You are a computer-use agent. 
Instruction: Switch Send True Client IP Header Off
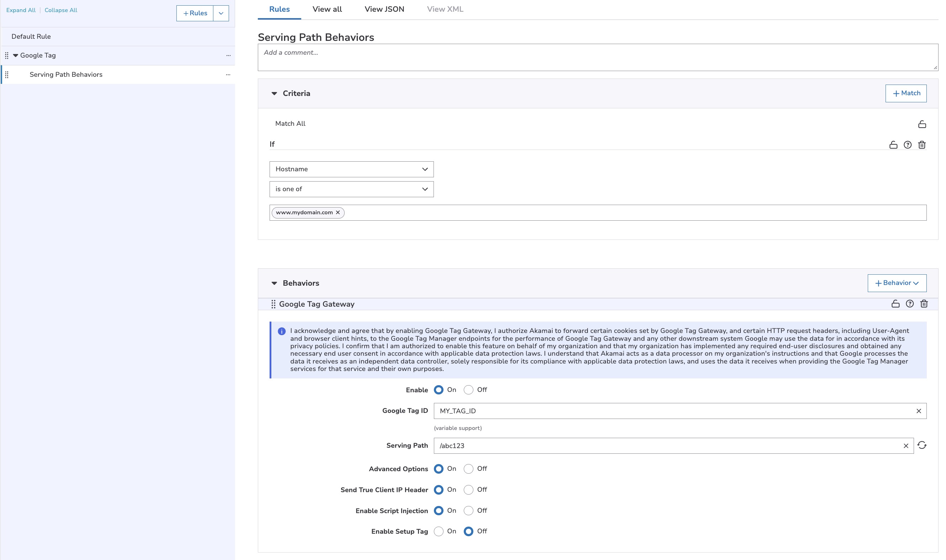pos(468,490)
